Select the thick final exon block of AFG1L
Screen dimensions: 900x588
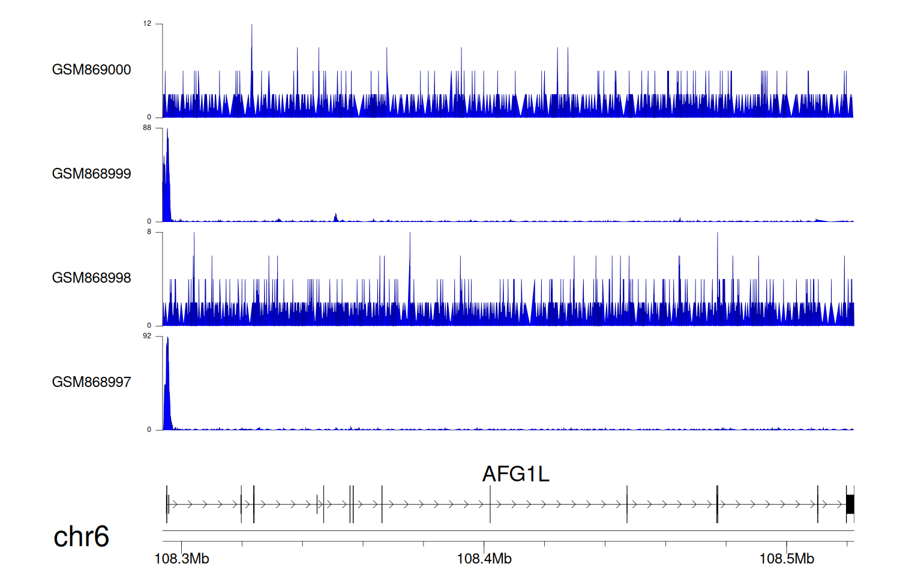point(850,505)
